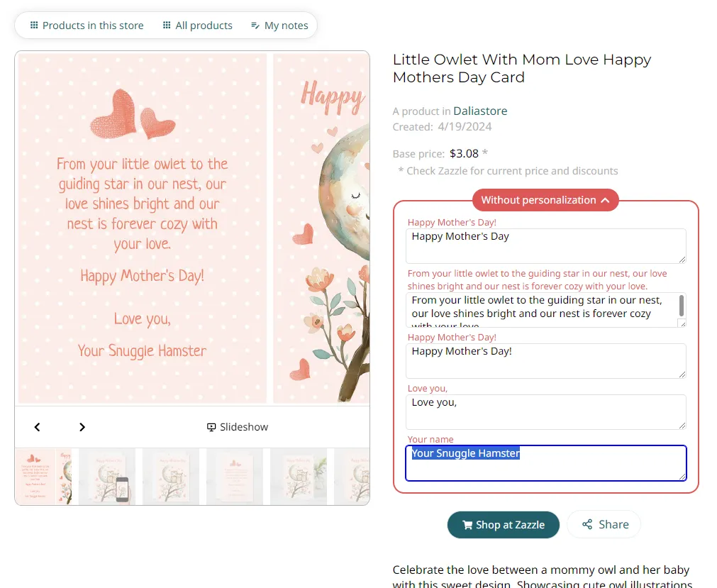
Task: Go to the previous product image
Action: click(38, 427)
